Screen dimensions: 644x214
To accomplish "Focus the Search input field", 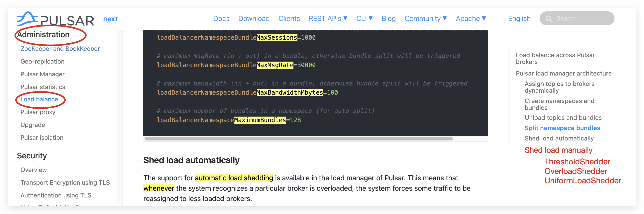I will [x=577, y=19].
